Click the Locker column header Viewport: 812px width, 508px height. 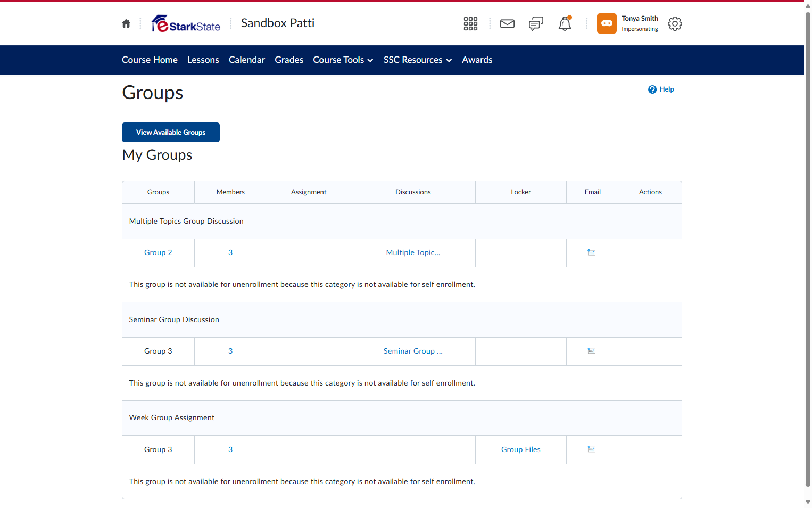click(521, 192)
